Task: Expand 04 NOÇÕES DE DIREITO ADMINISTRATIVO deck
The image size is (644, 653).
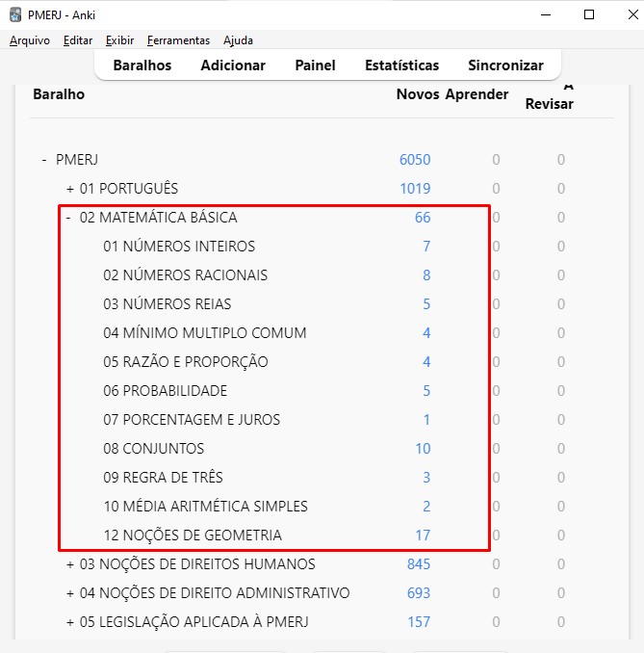Action: pyautogui.click(x=70, y=593)
